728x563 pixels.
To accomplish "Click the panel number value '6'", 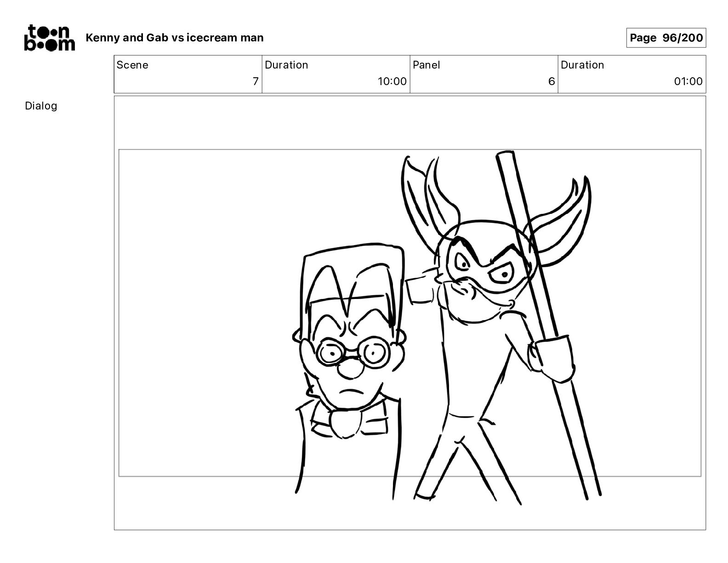I will pyautogui.click(x=552, y=81).
